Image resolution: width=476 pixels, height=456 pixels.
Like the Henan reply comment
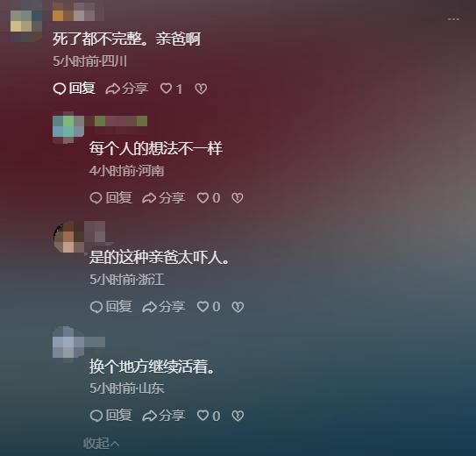209,198
